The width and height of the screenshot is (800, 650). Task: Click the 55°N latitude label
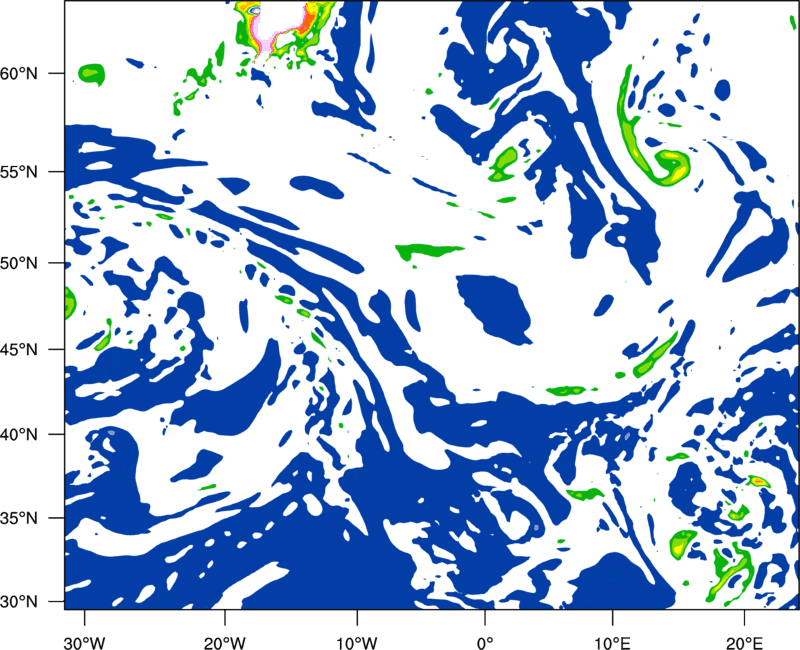pyautogui.click(x=19, y=172)
